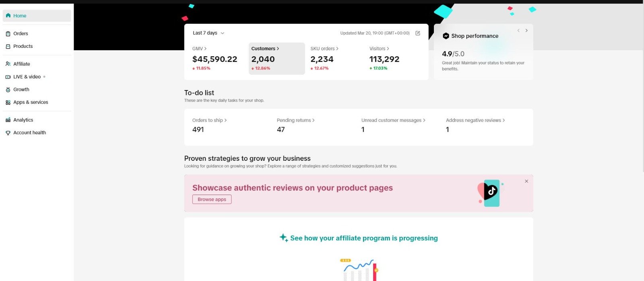
Task: Click the affiliate program progressing heading
Action: point(364,238)
